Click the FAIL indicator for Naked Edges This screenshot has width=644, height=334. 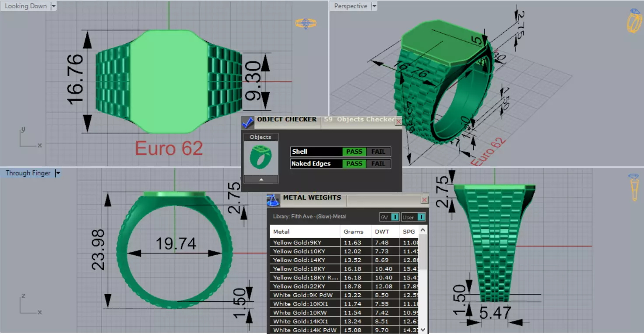(x=378, y=164)
